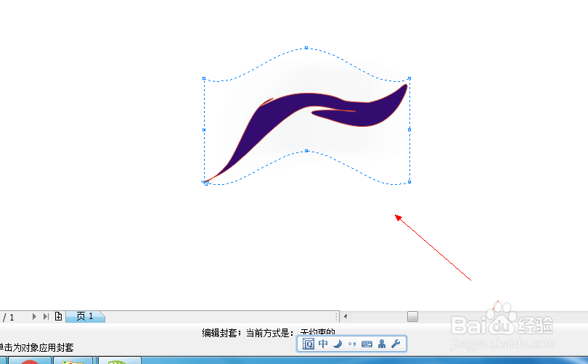The height and width of the screenshot is (364, 588).
Task: Go to the next page arrow
Action: [34, 316]
